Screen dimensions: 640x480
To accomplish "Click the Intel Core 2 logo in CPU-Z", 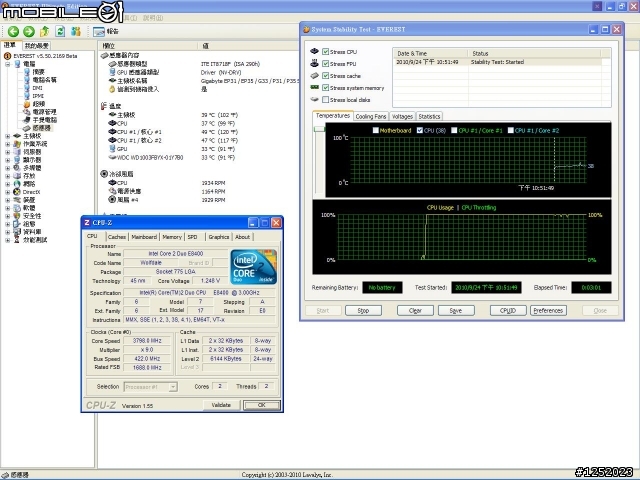I will (x=253, y=267).
